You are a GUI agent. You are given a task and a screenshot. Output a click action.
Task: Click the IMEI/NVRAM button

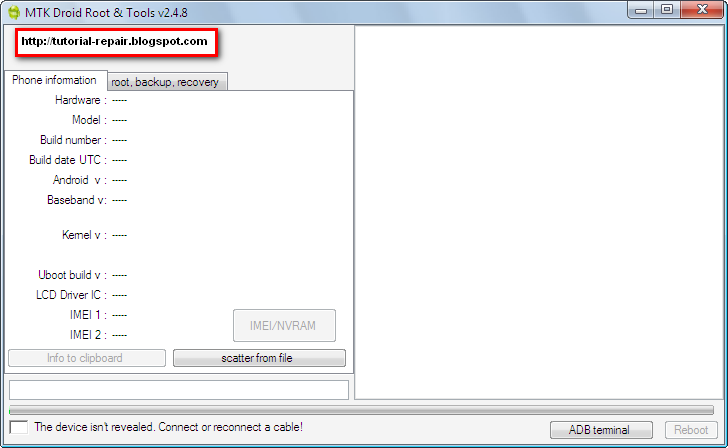(284, 326)
